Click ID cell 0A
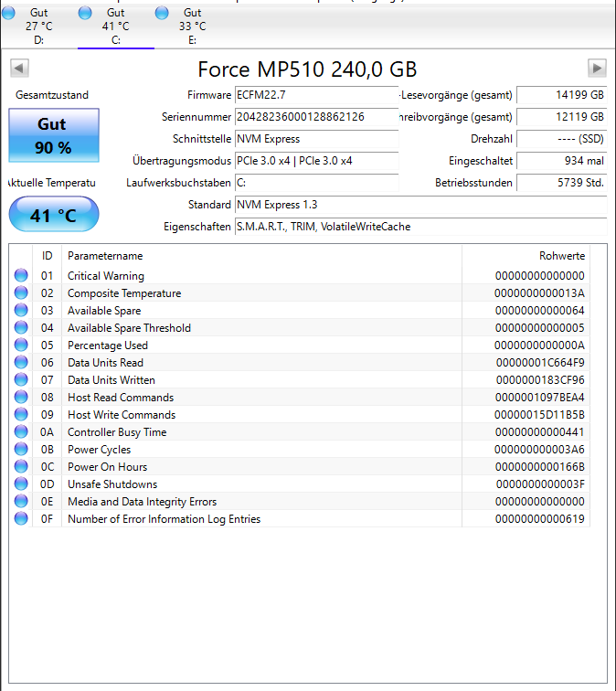616x691 pixels. [48, 432]
